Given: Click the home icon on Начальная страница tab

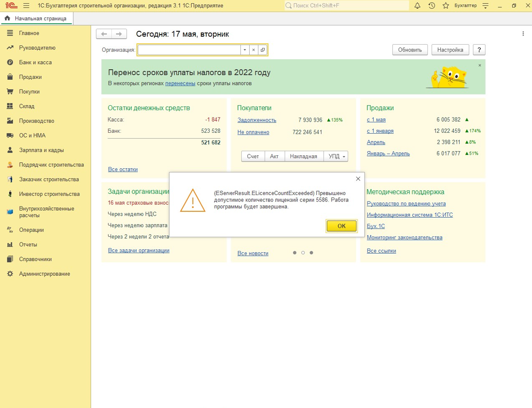Looking at the screenshot, I should 7,18.
